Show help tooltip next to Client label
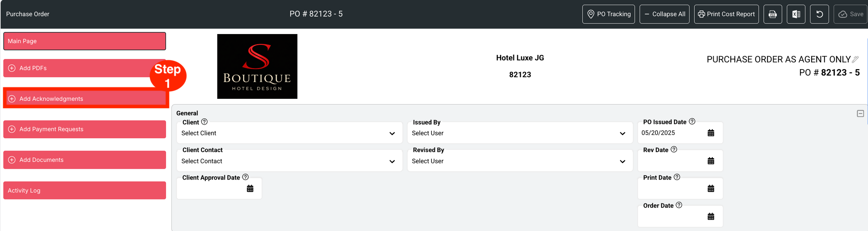 point(204,122)
